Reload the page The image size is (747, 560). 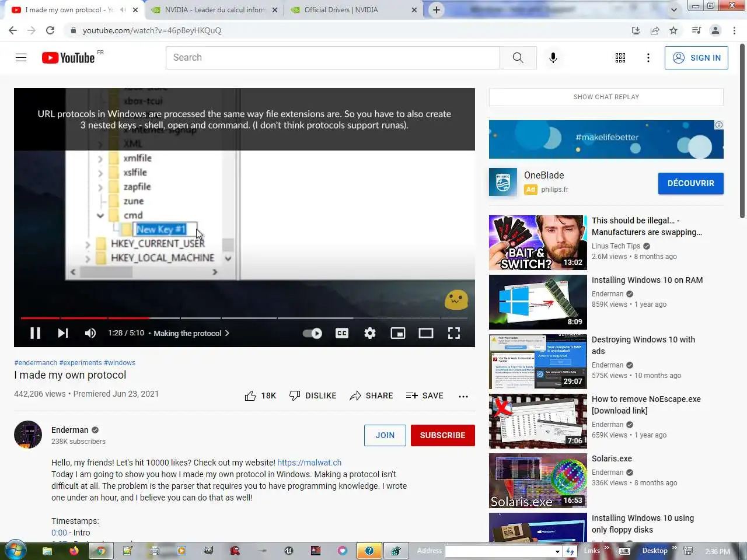50,30
